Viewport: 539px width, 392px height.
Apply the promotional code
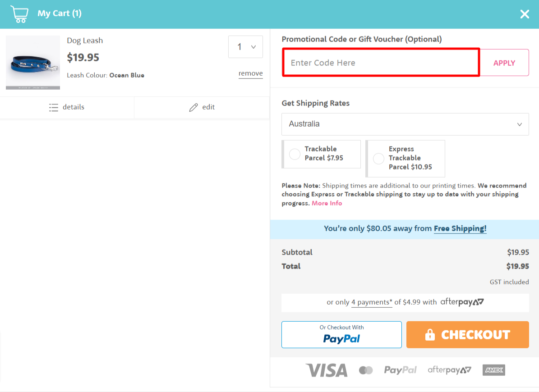click(504, 63)
